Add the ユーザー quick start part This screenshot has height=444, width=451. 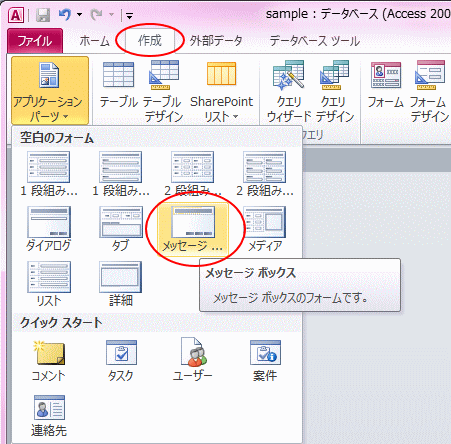(192, 361)
